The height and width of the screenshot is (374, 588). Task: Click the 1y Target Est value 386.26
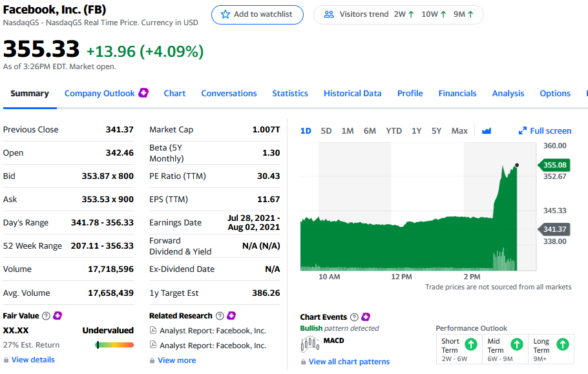(x=266, y=293)
